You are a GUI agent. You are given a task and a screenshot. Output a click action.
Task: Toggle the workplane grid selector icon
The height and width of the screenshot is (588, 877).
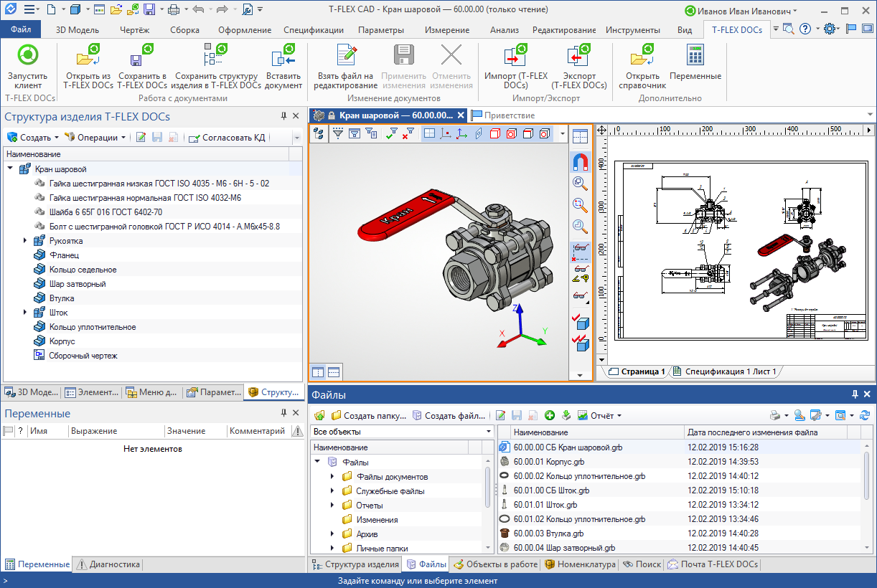click(429, 133)
